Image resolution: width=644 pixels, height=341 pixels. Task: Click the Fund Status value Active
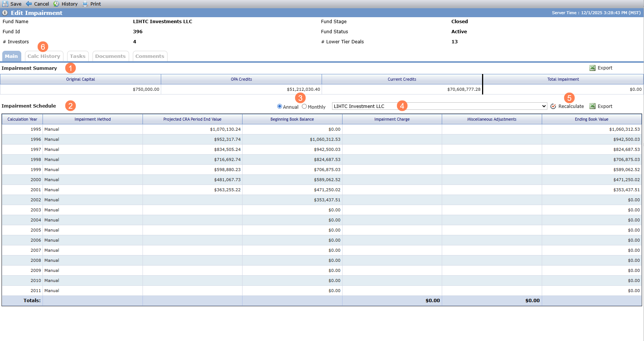click(x=459, y=32)
